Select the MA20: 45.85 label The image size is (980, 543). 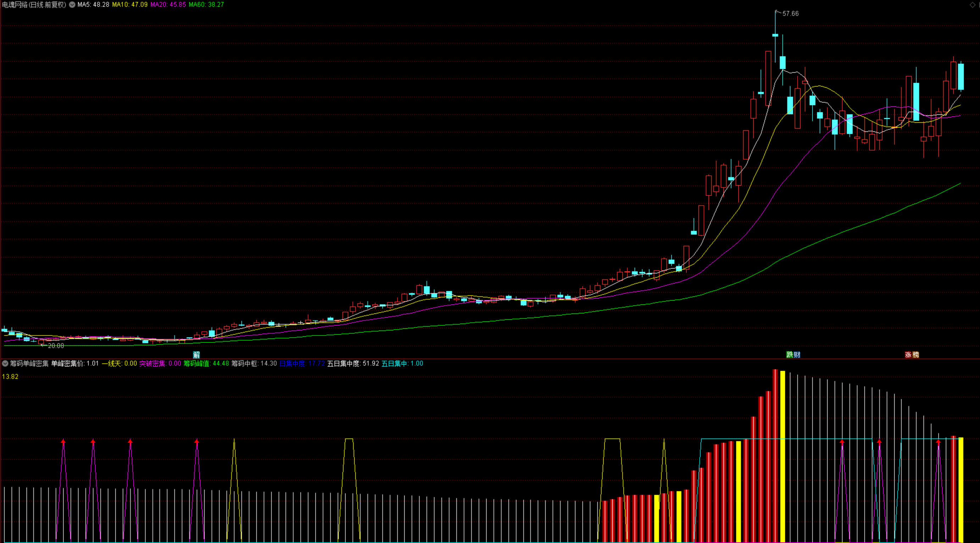168,5
